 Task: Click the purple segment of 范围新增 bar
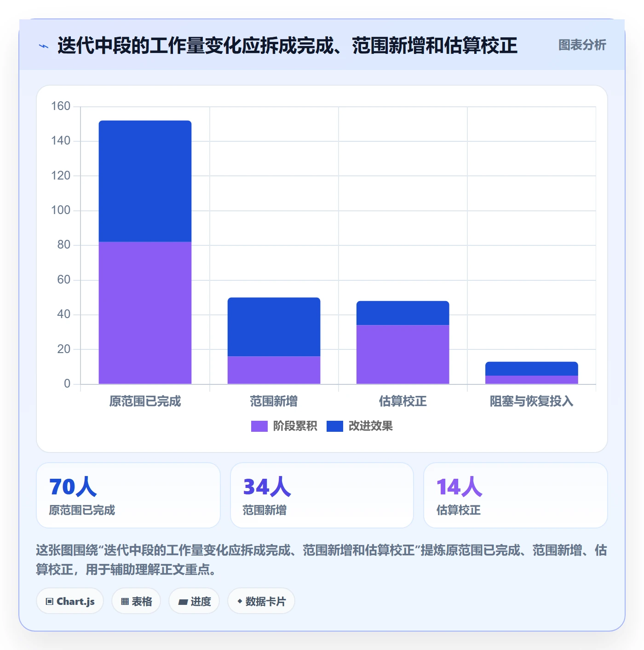(x=274, y=370)
